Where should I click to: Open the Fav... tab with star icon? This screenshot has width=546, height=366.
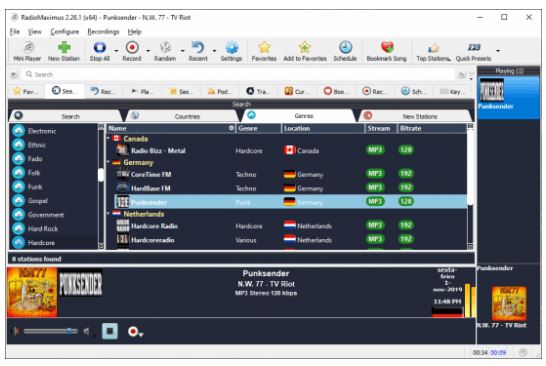click(x=26, y=92)
